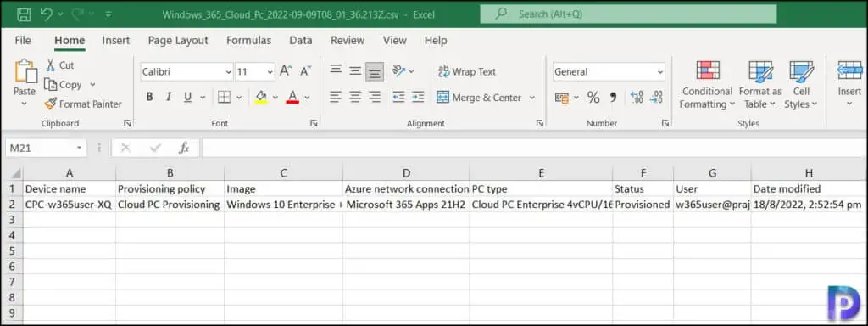Viewport: 868px width, 326px height.
Task: Increase font size with large A icon
Action: pos(285,71)
